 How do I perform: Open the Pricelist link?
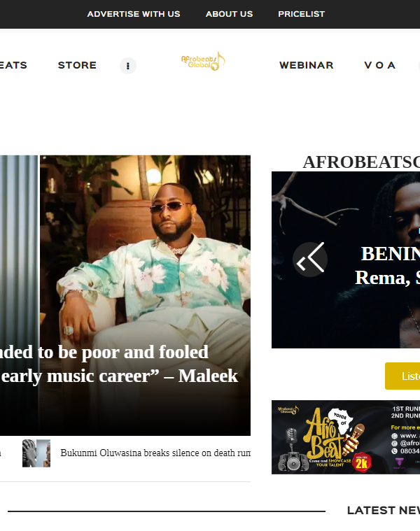pos(301,14)
